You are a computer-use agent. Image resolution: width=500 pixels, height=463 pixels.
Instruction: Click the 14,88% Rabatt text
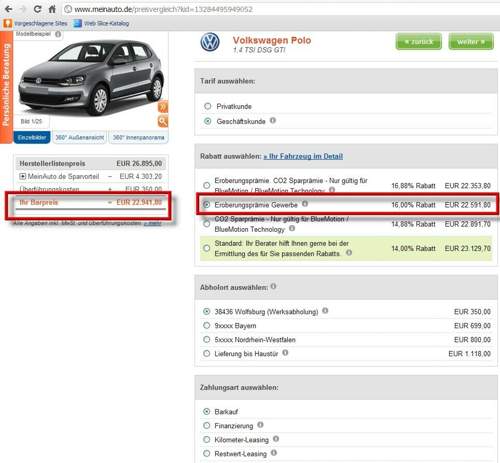coord(413,224)
